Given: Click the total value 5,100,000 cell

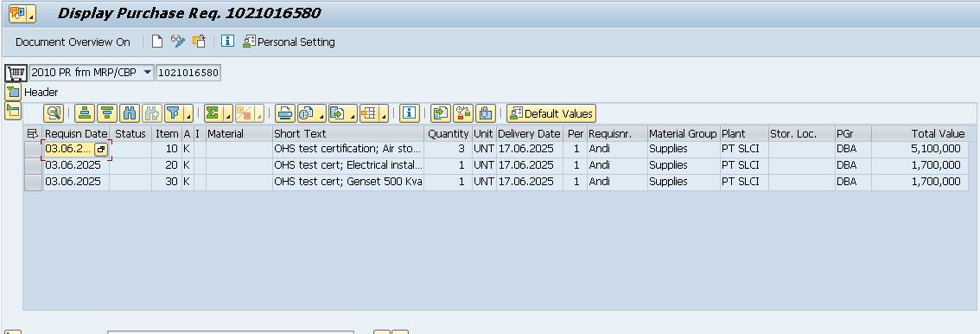Looking at the screenshot, I should (920, 150).
